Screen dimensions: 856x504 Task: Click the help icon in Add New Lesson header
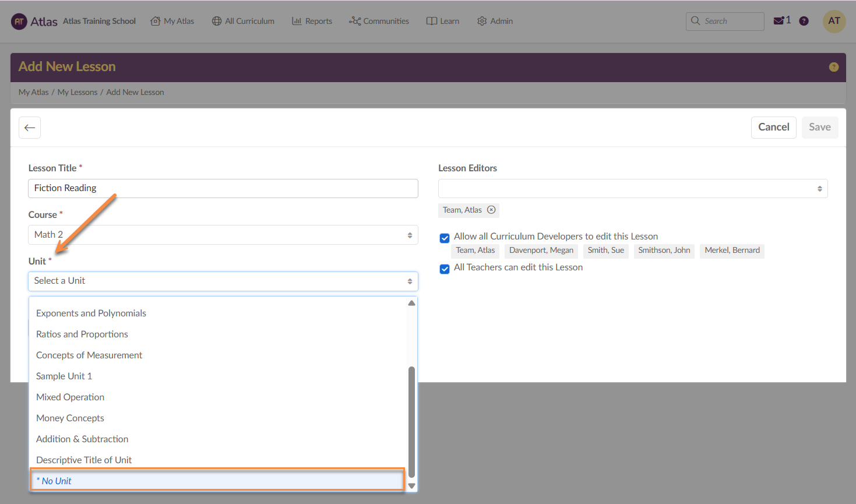pos(833,67)
